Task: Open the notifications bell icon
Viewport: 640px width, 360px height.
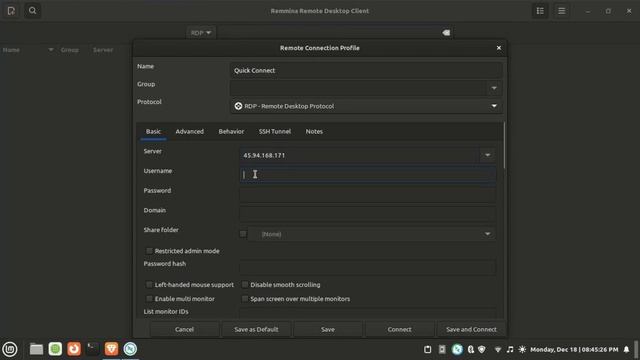Action: coord(627,349)
